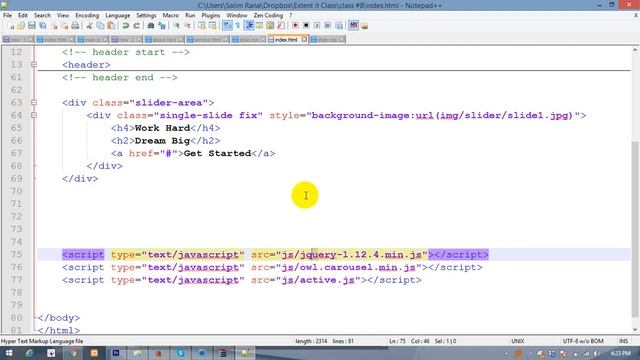Select the active index.html tab

[286, 40]
